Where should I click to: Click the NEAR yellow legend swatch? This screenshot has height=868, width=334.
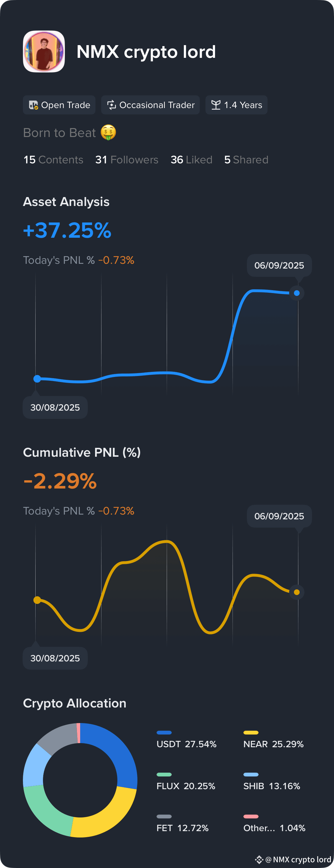(x=251, y=733)
